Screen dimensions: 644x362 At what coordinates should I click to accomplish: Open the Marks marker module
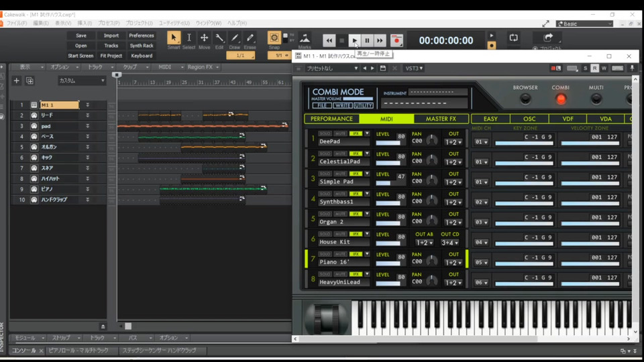click(305, 39)
